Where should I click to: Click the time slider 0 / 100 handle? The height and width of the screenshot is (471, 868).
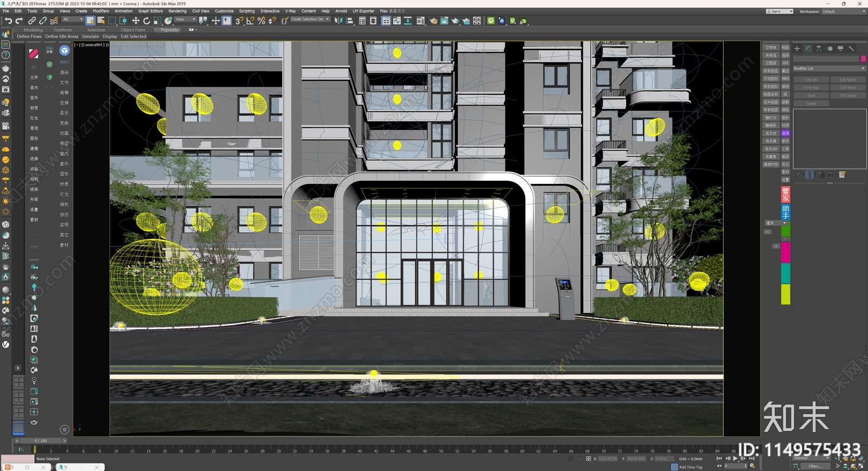41,441
